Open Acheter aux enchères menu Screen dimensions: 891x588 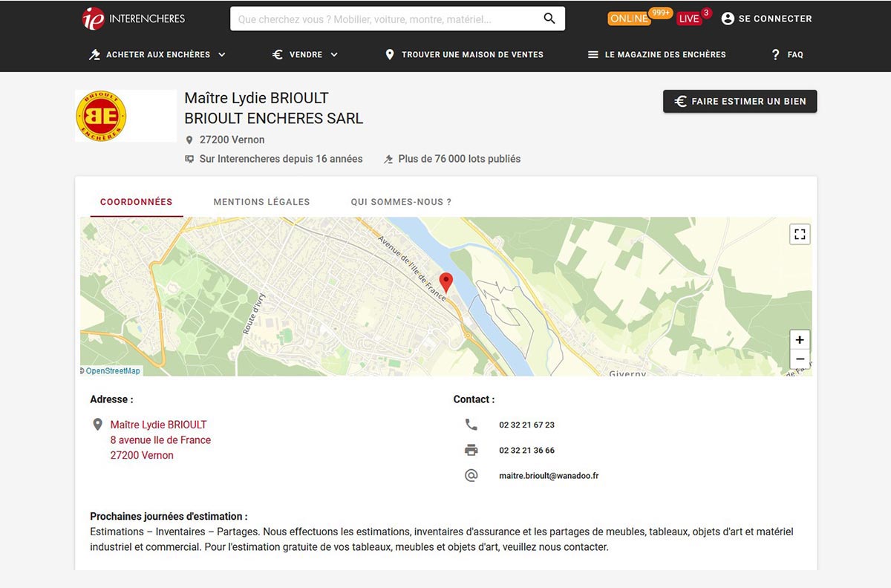pyautogui.click(x=157, y=54)
